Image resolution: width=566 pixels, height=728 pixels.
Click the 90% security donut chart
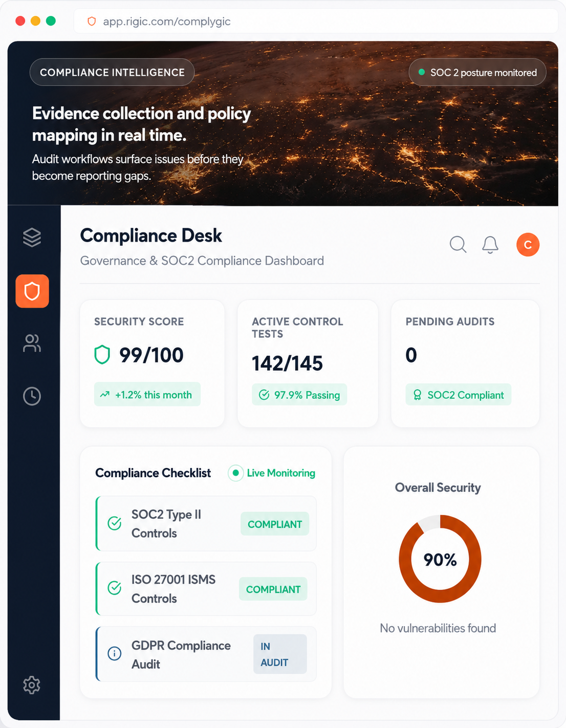click(x=440, y=559)
